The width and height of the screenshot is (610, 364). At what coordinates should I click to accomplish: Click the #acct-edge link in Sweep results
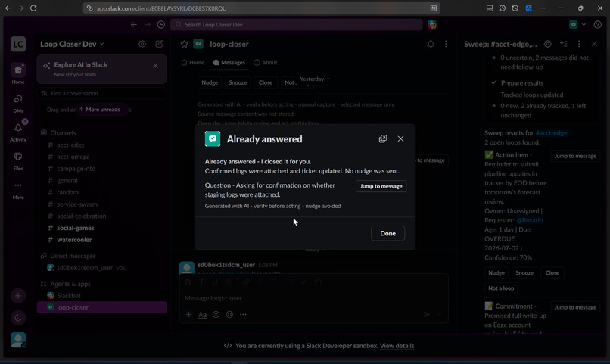pos(551,133)
